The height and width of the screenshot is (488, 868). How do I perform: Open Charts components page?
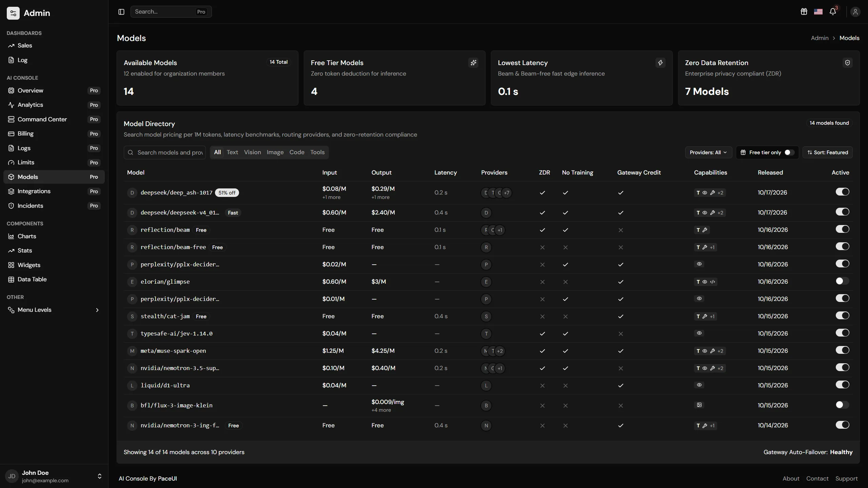point(54,236)
